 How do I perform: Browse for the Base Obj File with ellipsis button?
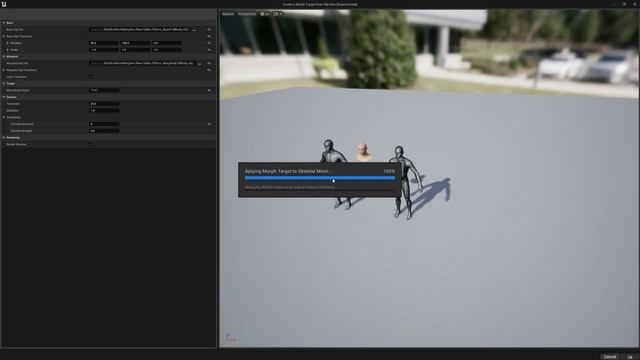click(194, 29)
